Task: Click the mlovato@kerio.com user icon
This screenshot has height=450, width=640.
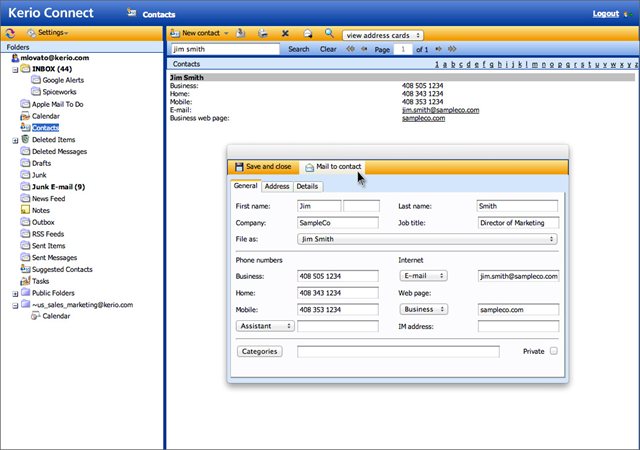Action: [x=15, y=58]
